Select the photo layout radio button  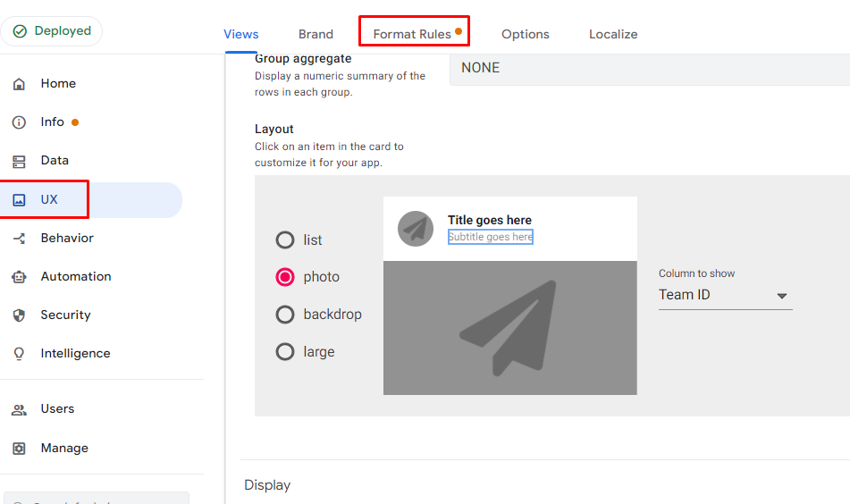285,277
